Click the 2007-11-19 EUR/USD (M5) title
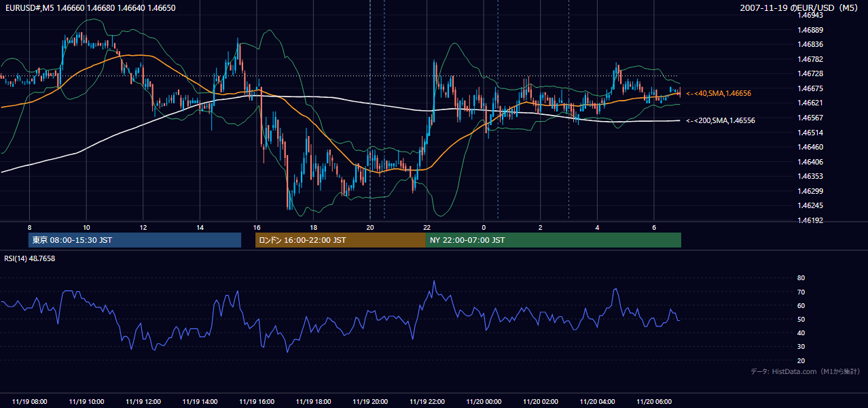Viewport: 868px width, 408px height. tap(800, 7)
